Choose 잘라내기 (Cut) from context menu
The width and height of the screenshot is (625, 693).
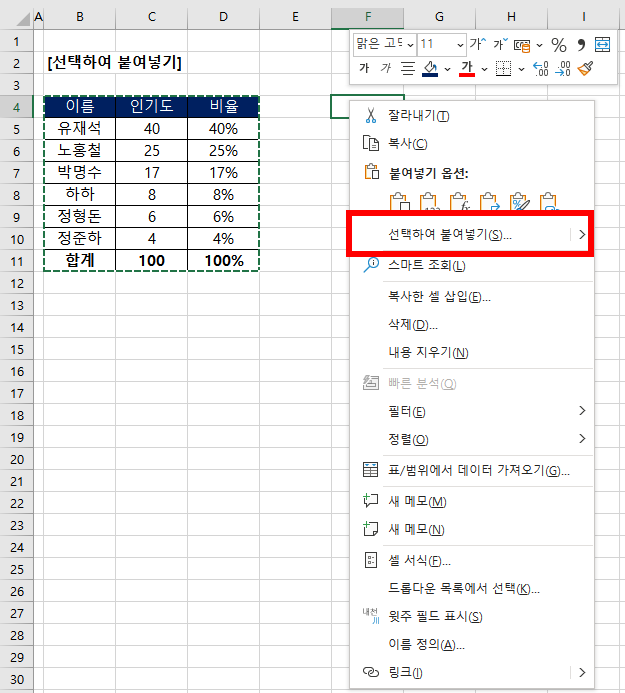(472, 116)
